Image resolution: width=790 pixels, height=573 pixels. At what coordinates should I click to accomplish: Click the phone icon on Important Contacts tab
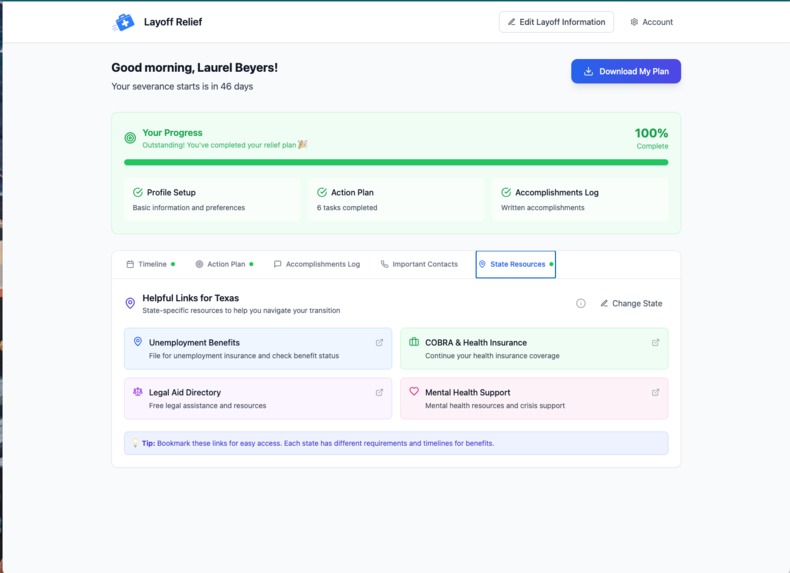(x=384, y=264)
